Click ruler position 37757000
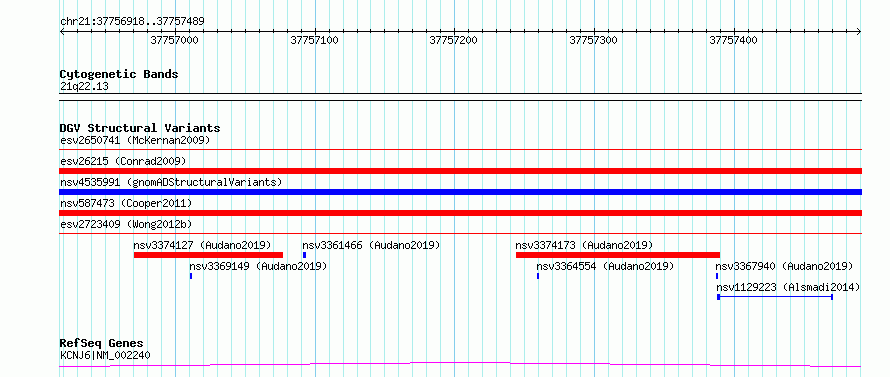This screenshot has height=377, width=890. 175,40
